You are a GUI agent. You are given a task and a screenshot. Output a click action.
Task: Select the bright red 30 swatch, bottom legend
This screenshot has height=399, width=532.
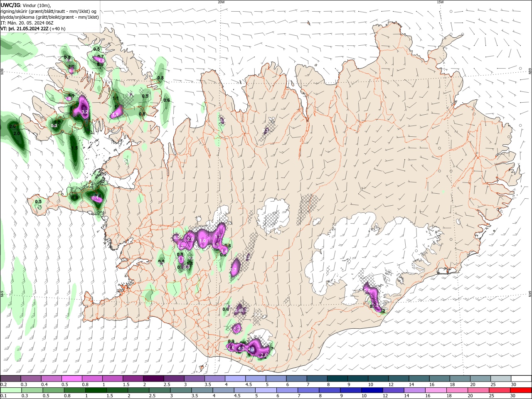tap(521, 390)
